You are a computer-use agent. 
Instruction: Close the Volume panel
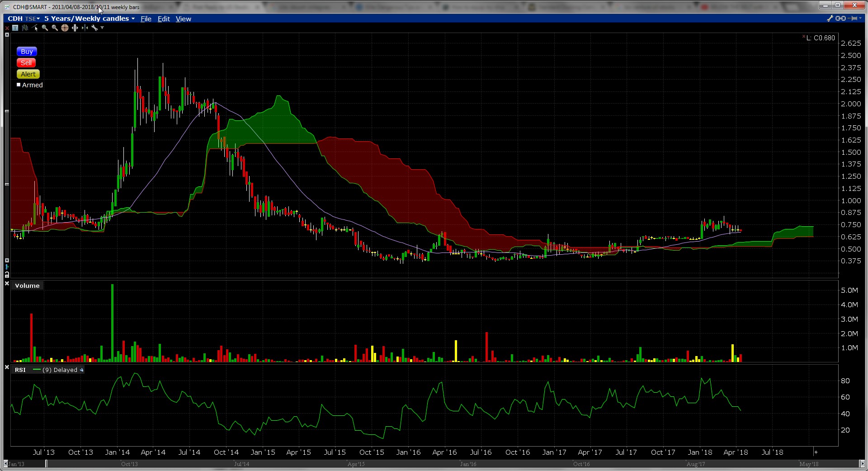click(x=7, y=283)
